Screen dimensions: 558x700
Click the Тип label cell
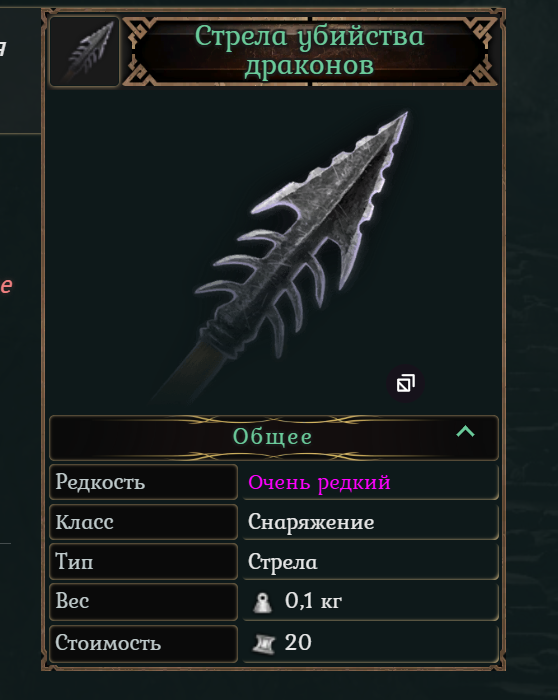coord(143,562)
